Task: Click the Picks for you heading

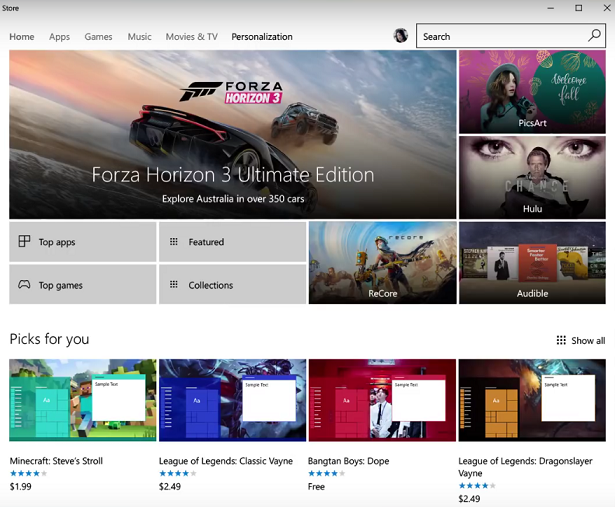Action: coord(49,339)
